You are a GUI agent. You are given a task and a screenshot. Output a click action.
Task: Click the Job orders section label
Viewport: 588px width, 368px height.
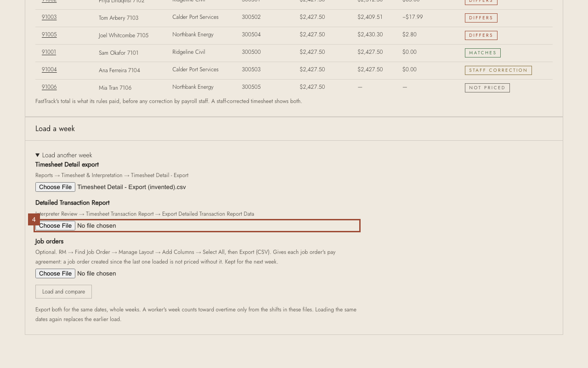50,241
